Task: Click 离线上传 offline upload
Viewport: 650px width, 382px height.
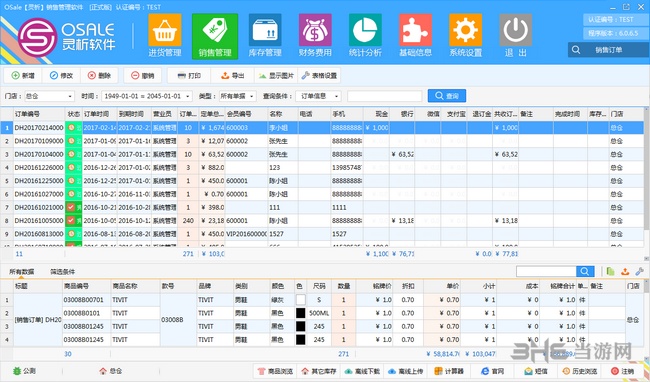Action: [x=406, y=371]
